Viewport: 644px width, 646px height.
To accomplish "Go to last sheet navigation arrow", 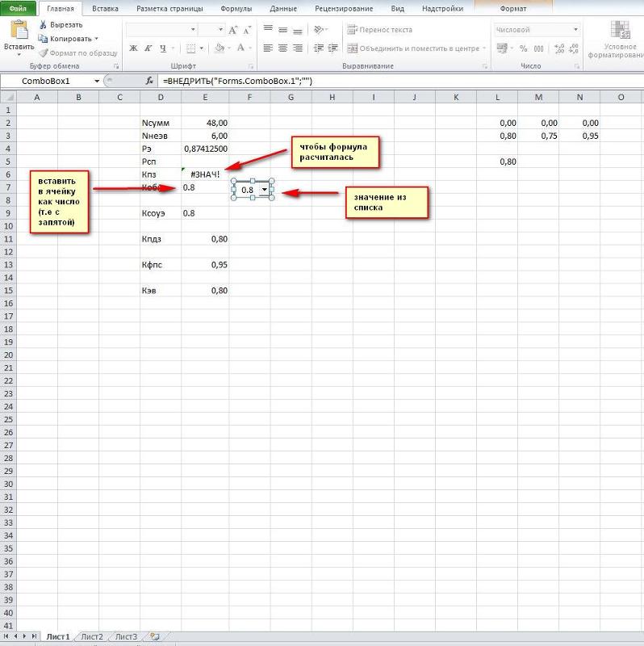I will coord(34,636).
